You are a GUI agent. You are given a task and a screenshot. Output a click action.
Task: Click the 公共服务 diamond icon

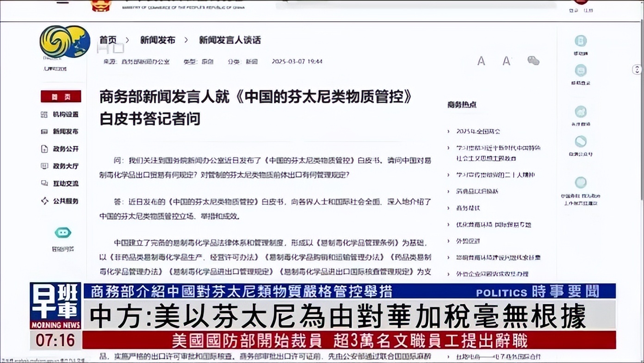click(44, 201)
